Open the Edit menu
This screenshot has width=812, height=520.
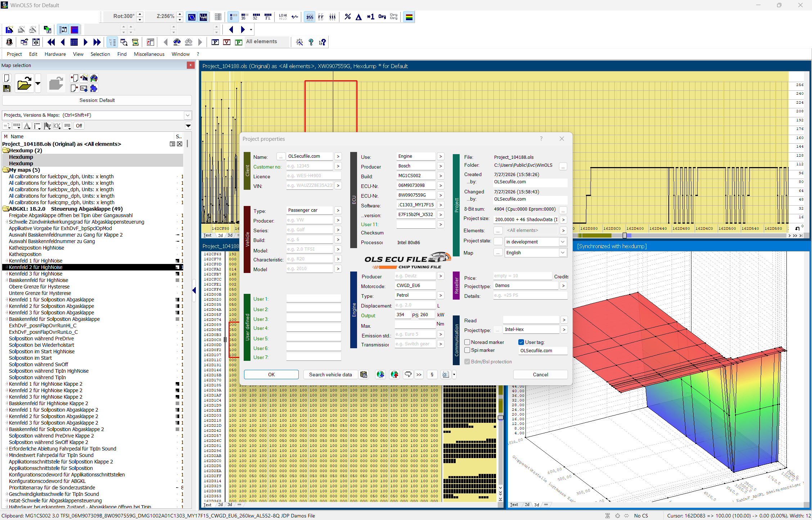[x=33, y=54]
